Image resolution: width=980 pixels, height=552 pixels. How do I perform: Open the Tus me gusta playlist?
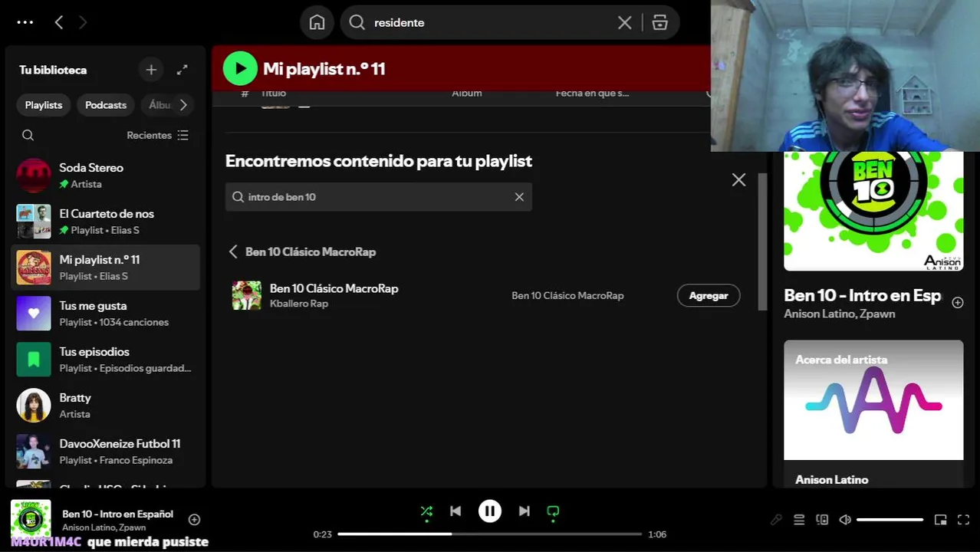click(106, 314)
